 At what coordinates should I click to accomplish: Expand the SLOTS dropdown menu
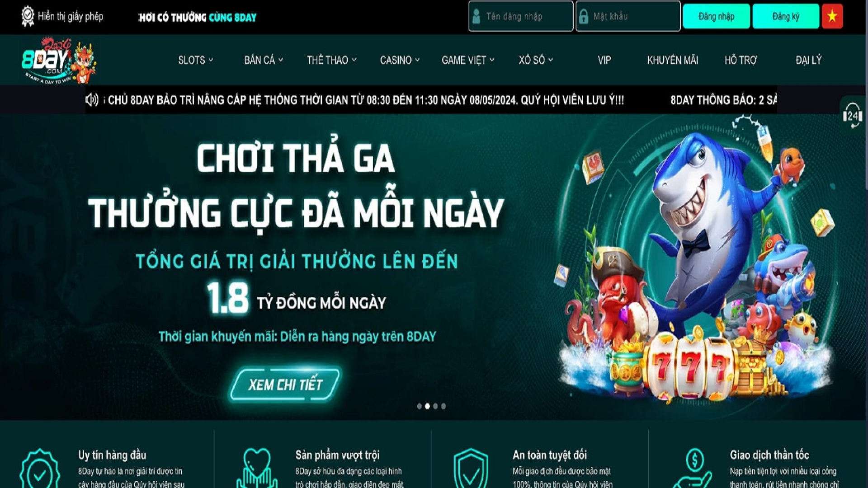(195, 60)
